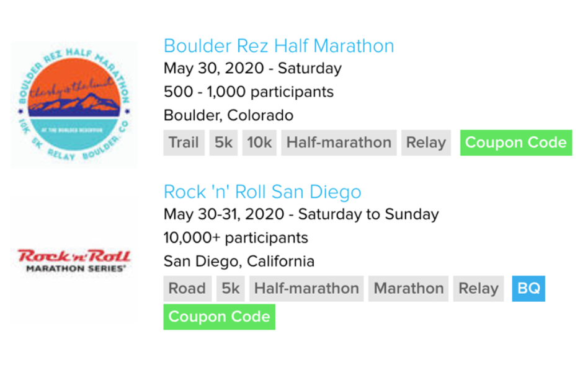Select the Relay tag under Boulder Rez
588x370 pixels.
426,143
